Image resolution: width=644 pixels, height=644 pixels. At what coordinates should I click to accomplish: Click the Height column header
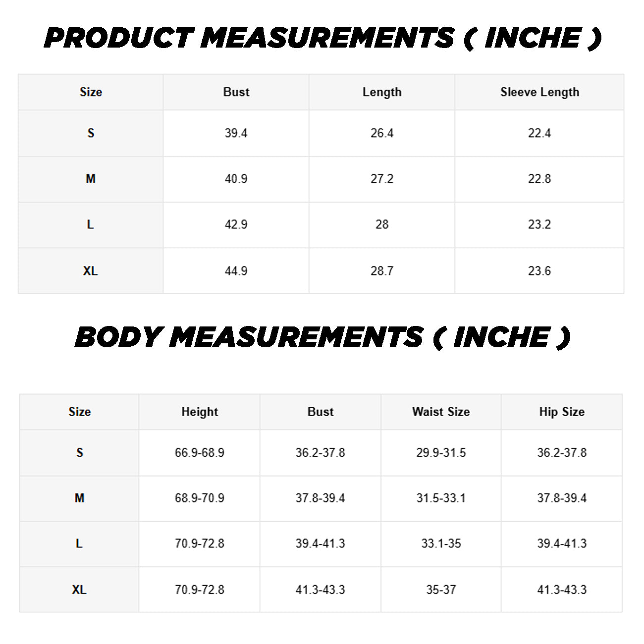(200, 412)
